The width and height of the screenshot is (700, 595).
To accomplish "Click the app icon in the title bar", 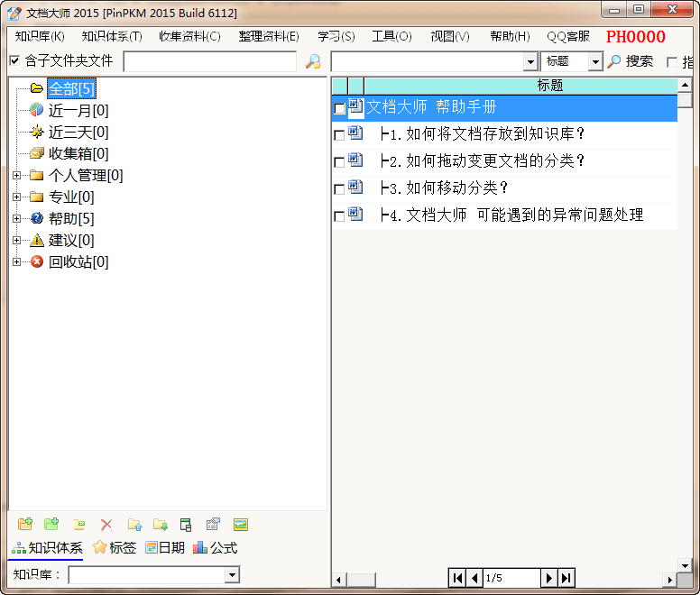I will coord(14,13).
